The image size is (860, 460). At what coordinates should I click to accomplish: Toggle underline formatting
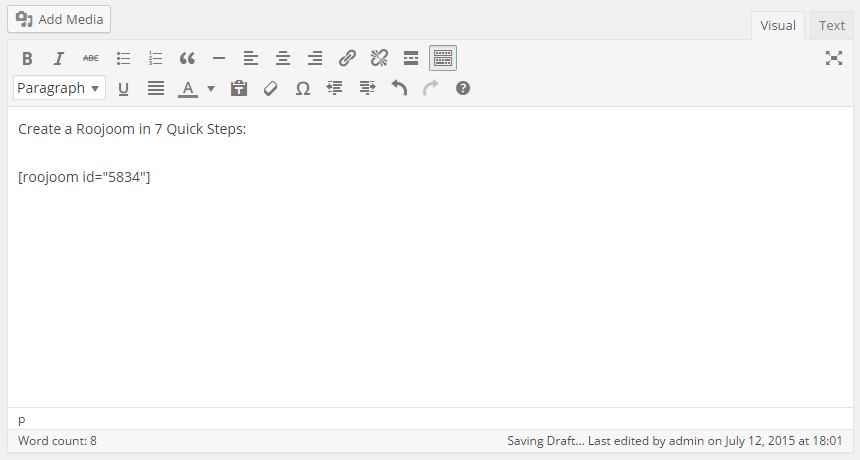[x=123, y=88]
